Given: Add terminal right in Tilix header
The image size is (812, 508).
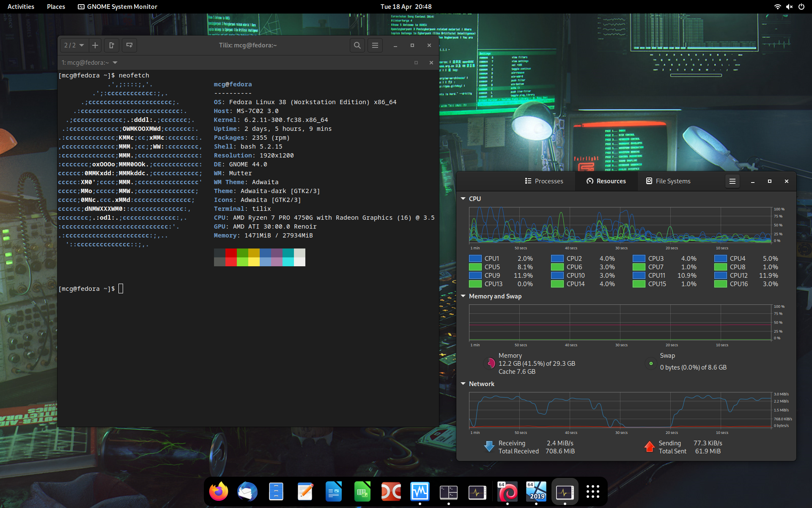Looking at the screenshot, I should point(112,45).
